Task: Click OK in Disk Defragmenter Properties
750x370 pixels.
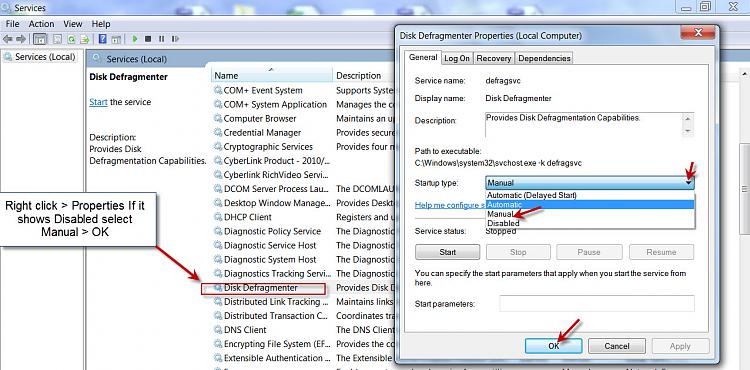Action: [553, 346]
